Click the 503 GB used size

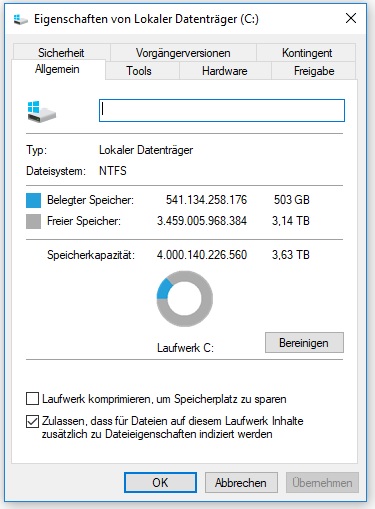(x=292, y=200)
